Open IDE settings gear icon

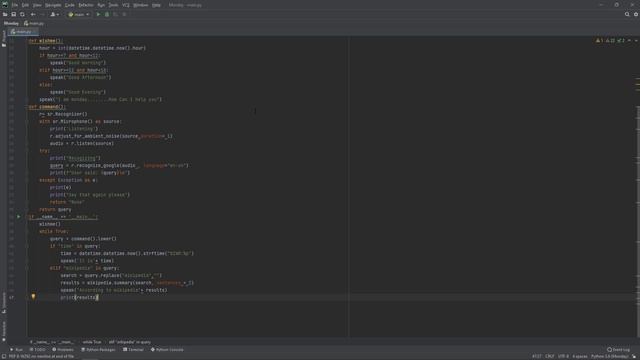click(636, 14)
